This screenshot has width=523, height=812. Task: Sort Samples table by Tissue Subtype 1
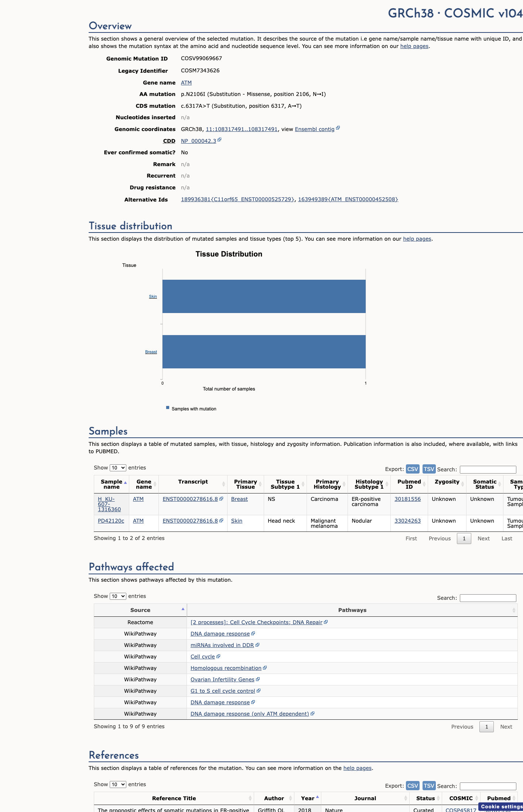285,484
